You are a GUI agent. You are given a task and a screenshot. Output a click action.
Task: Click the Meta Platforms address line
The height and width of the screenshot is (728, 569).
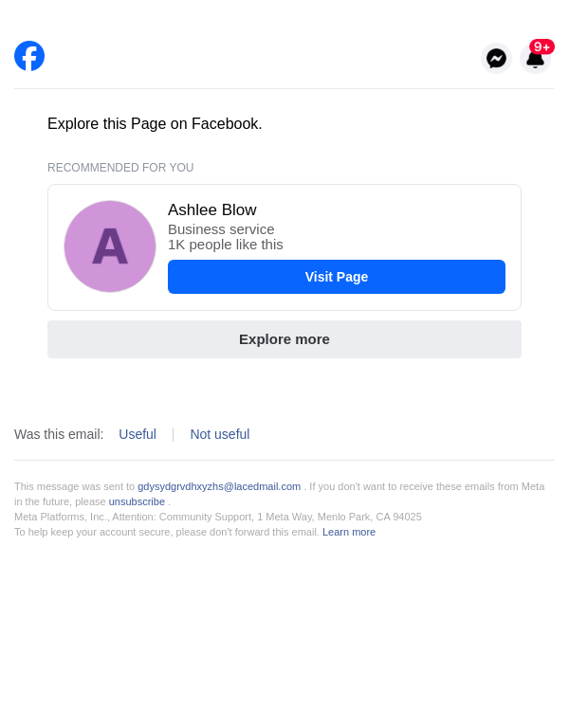tap(218, 517)
